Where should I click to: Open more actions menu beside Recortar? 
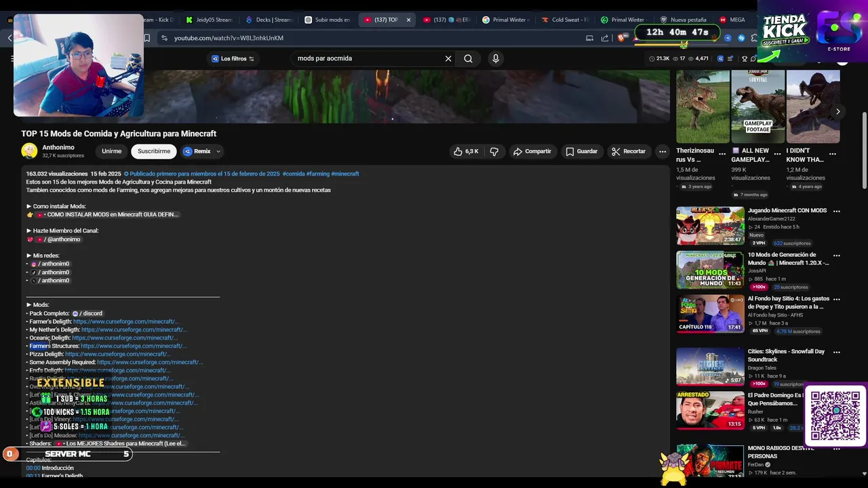[x=663, y=151]
